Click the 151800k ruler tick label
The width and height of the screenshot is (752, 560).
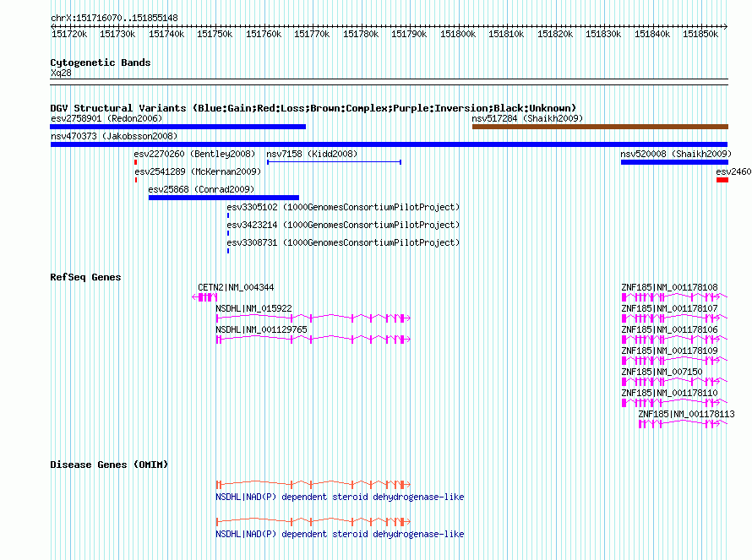458,34
